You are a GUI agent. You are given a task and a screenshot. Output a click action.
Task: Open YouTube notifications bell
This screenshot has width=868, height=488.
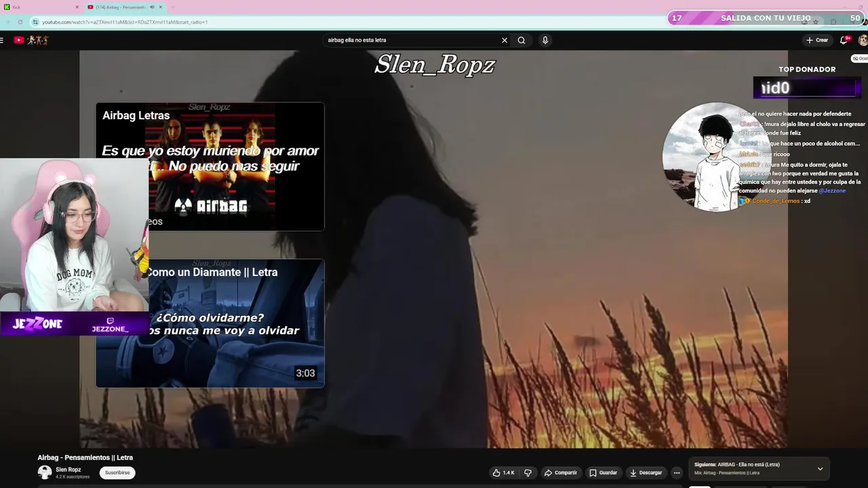(x=844, y=40)
